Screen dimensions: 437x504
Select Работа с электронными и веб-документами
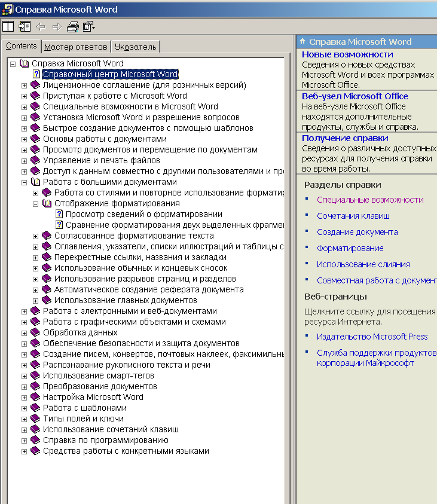(130, 311)
